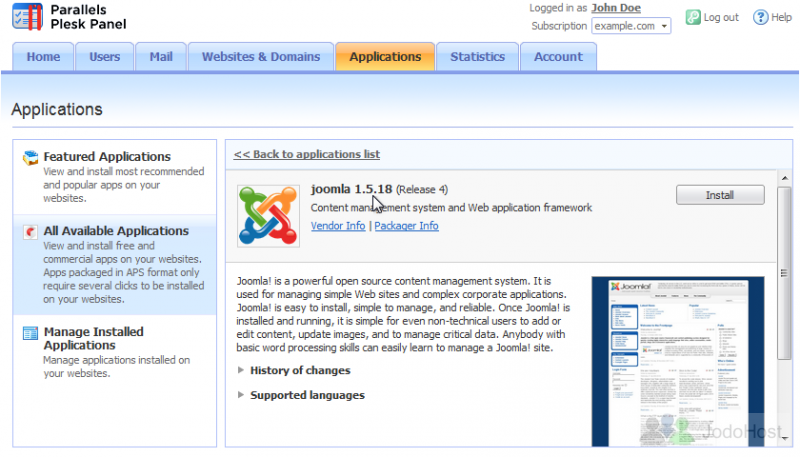Click the joomla 1.5.18 title text
The width and height of the screenshot is (800, 457).
click(352, 189)
